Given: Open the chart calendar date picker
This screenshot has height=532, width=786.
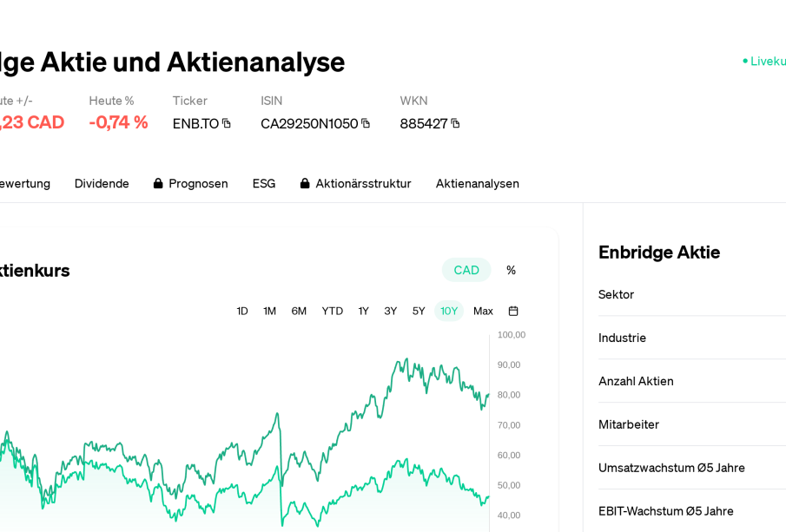Looking at the screenshot, I should [513, 311].
